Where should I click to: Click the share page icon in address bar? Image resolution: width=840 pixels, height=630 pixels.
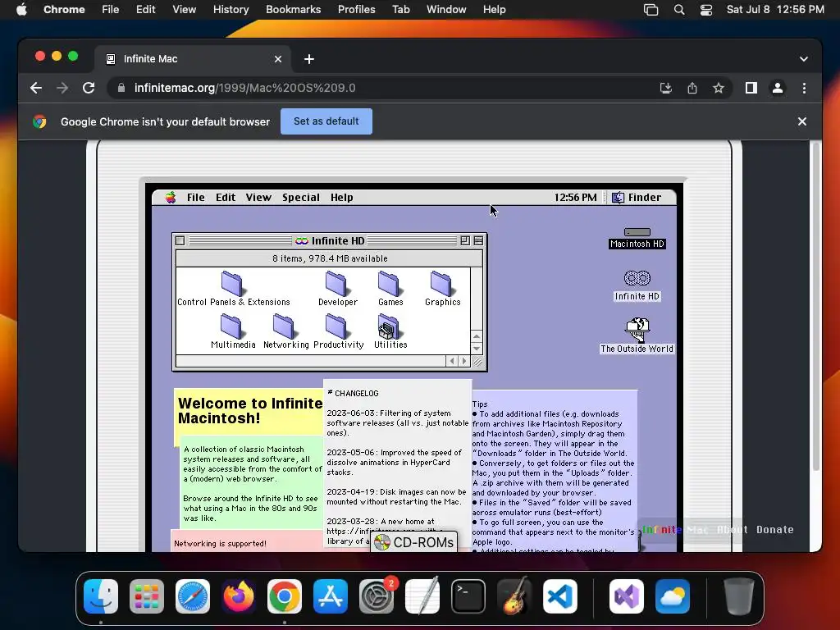tap(692, 88)
